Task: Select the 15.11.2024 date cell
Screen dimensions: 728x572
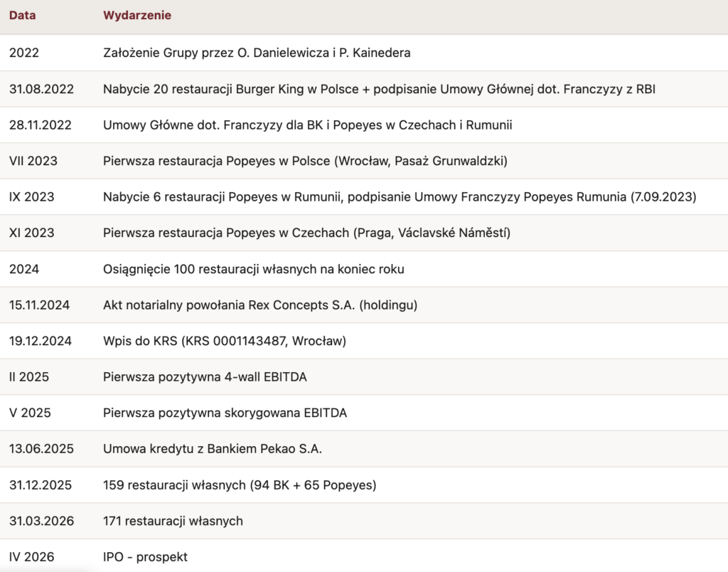Action: click(40, 305)
